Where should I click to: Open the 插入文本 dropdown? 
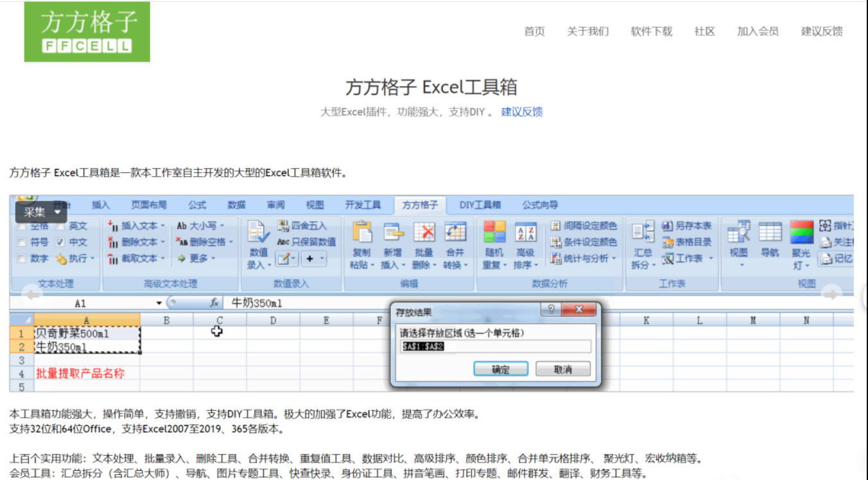(x=136, y=226)
